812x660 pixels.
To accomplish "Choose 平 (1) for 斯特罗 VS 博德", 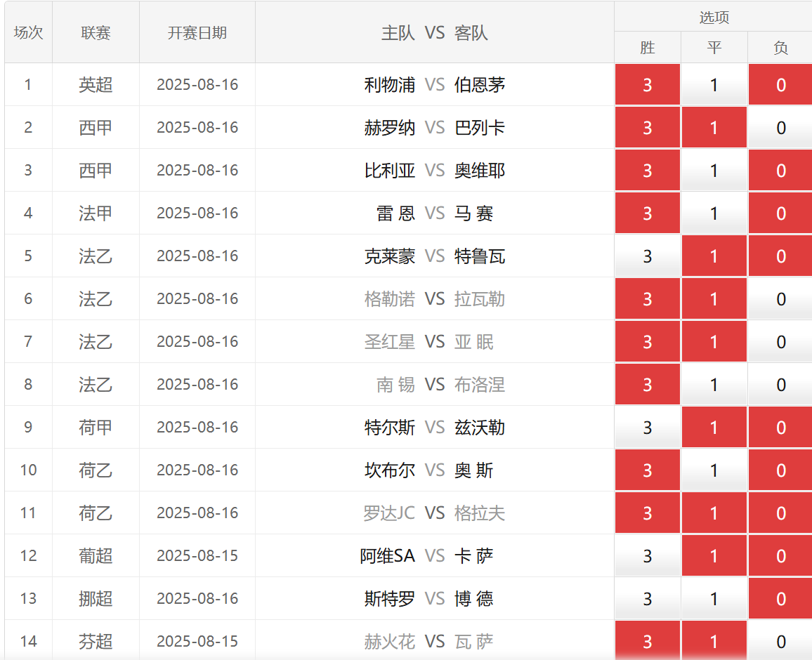I will [x=714, y=598].
